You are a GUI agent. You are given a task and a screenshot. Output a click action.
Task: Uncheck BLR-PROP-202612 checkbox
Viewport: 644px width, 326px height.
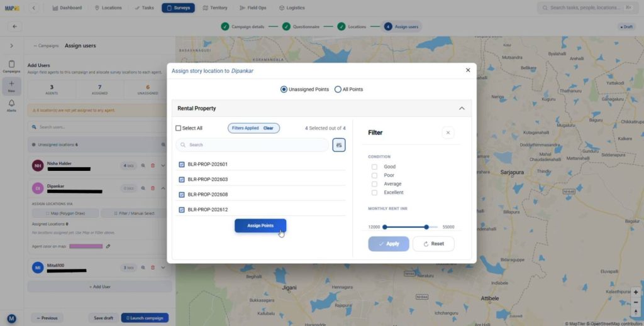click(x=182, y=210)
